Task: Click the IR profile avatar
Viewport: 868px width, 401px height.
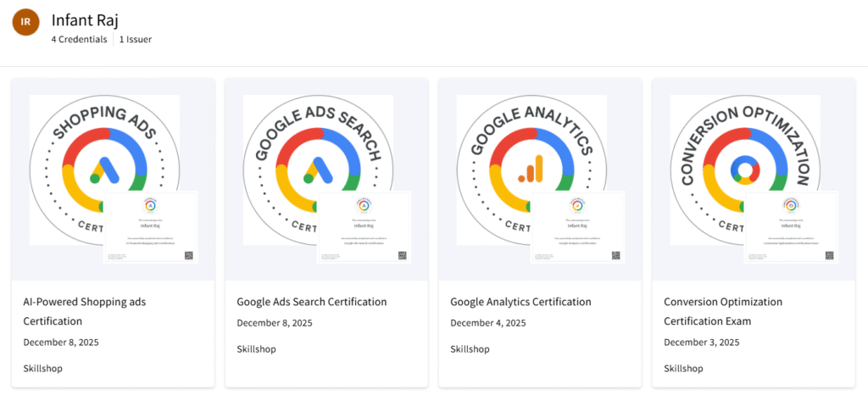Action: tap(25, 23)
